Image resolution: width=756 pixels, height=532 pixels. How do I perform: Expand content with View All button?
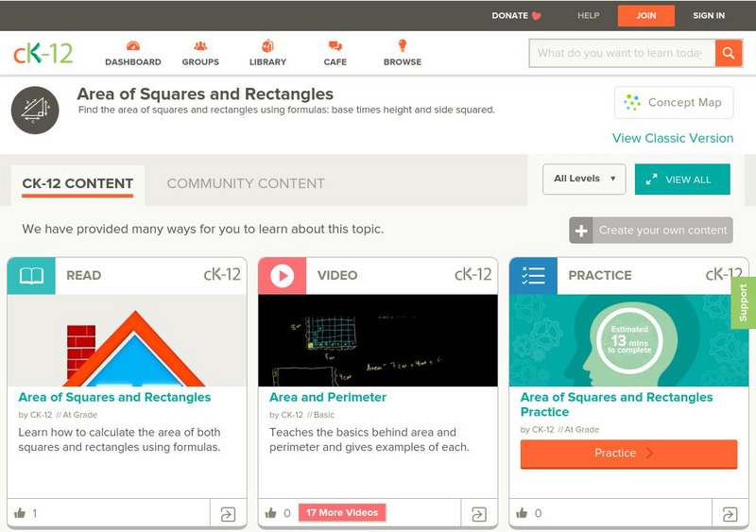coord(682,180)
